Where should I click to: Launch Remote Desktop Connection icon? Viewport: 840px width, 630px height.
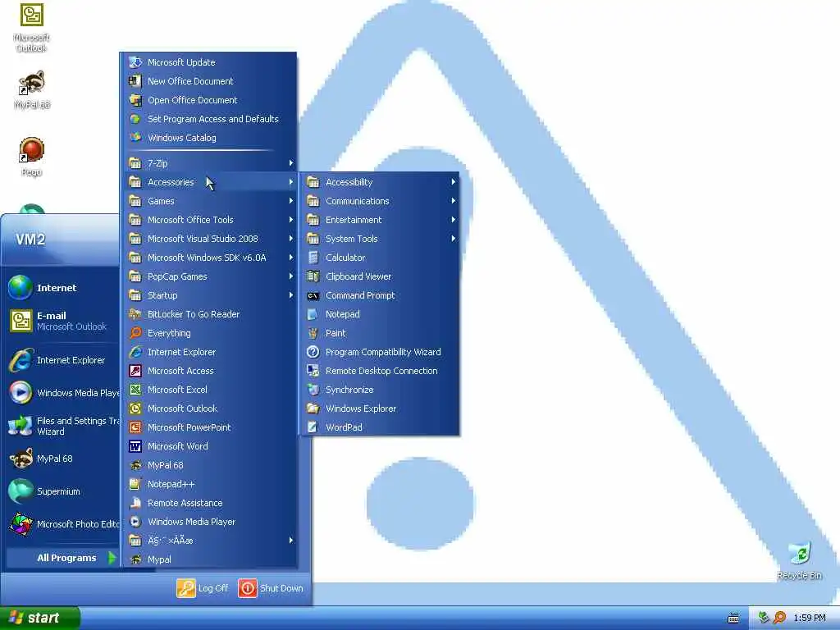pyautogui.click(x=313, y=371)
